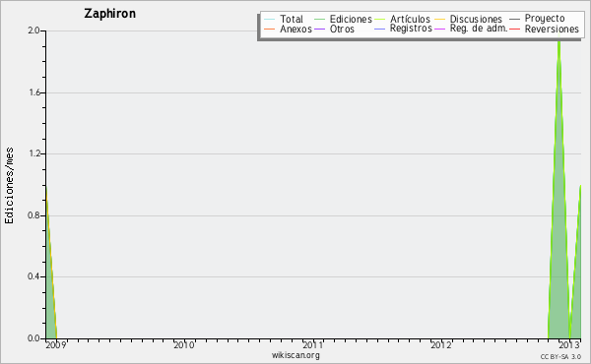Click the red Reversiones line swatch

point(514,29)
